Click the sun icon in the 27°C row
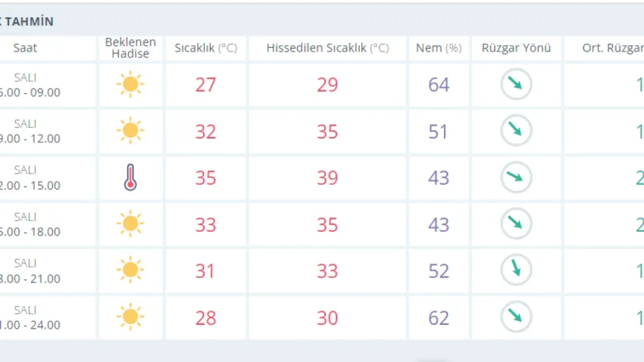Image resolution: width=644 pixels, height=362 pixels. click(x=130, y=84)
